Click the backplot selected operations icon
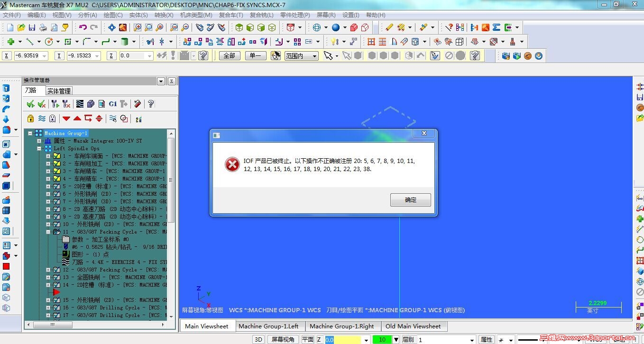 click(x=80, y=104)
